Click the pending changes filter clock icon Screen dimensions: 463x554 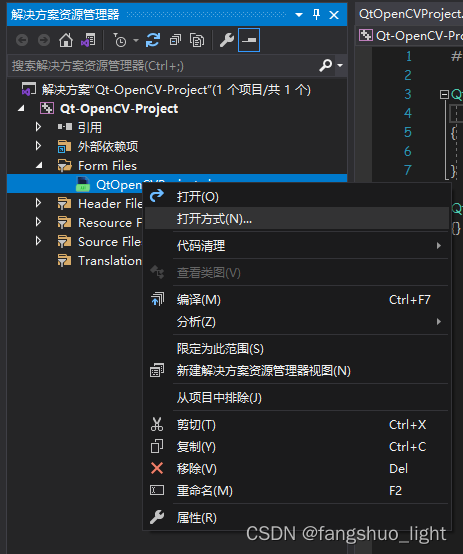click(x=119, y=40)
